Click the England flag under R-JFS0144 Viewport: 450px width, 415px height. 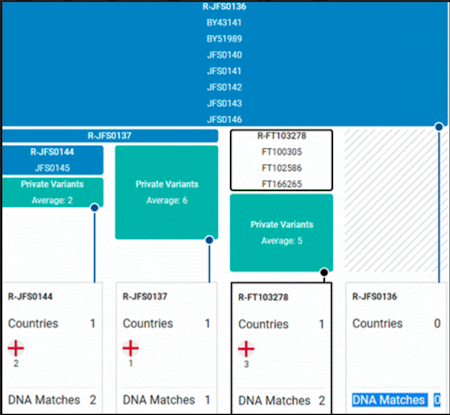[16, 348]
